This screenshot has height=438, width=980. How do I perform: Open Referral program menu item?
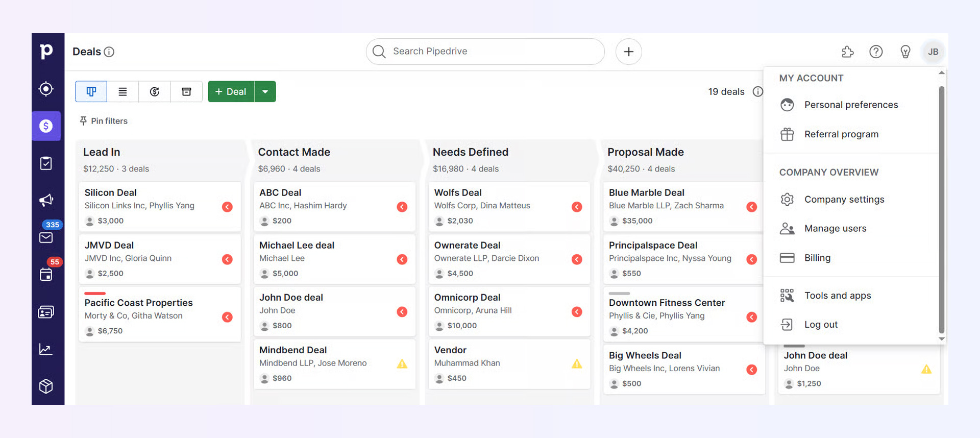click(851, 134)
